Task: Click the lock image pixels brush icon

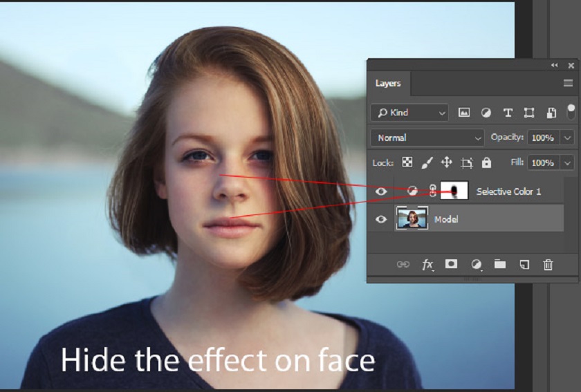Action: pyautogui.click(x=427, y=162)
